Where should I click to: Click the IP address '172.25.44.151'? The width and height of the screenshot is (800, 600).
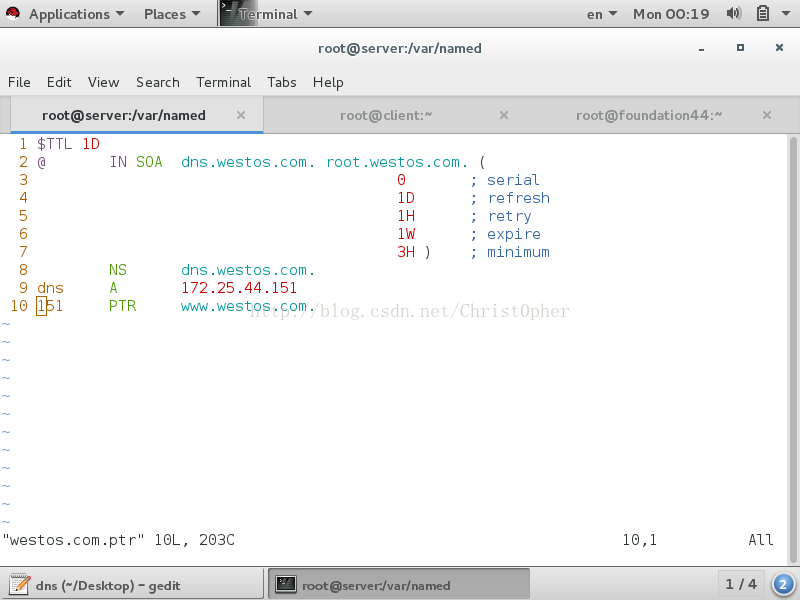pos(239,288)
